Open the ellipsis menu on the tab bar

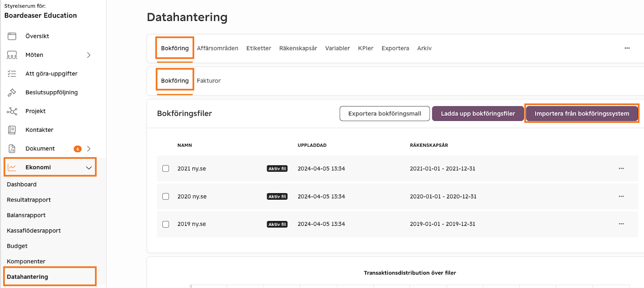pyautogui.click(x=627, y=48)
